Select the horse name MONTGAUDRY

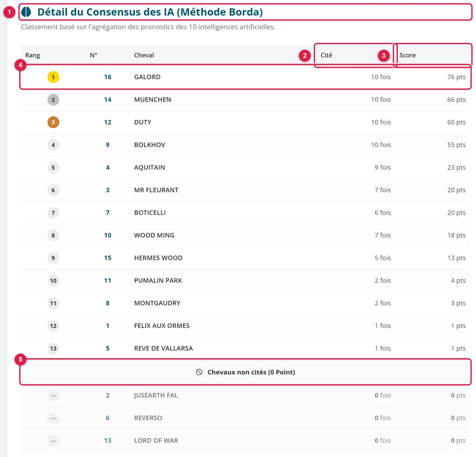tap(157, 303)
